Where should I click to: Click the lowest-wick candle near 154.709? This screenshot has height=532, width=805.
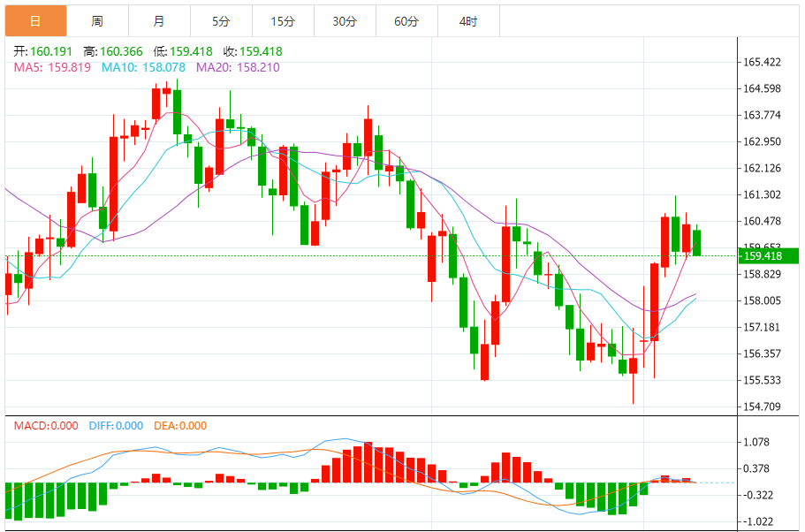point(633,366)
